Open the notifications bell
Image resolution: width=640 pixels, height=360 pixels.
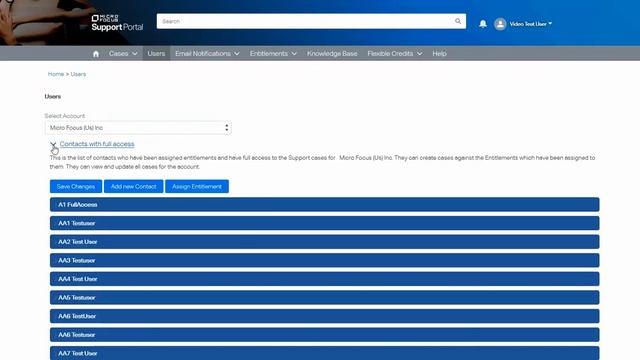[483, 24]
